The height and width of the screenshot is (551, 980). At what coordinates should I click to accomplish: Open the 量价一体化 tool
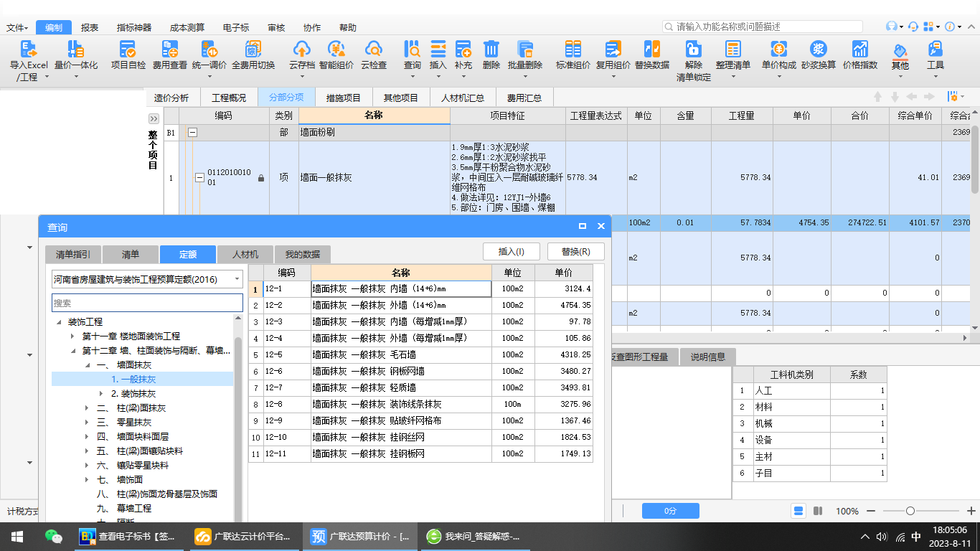[75, 49]
